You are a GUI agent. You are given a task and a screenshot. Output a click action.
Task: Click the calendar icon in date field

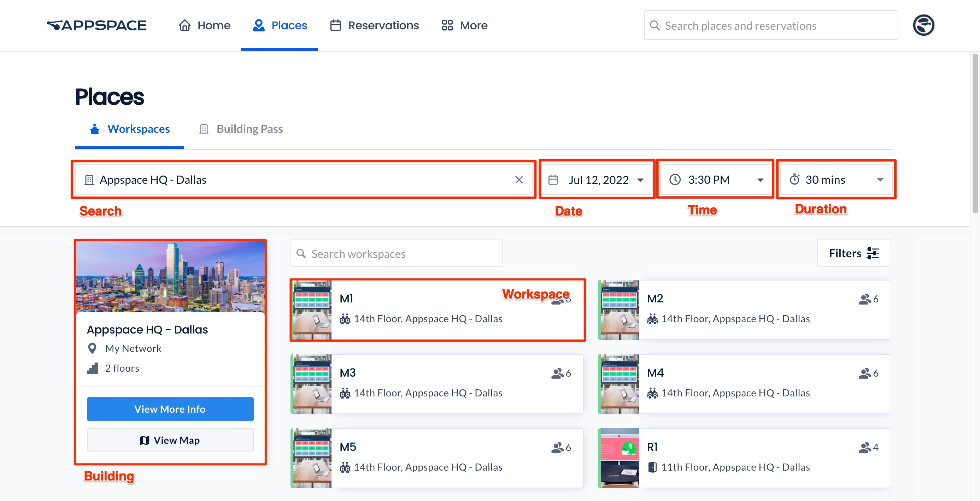click(x=553, y=179)
